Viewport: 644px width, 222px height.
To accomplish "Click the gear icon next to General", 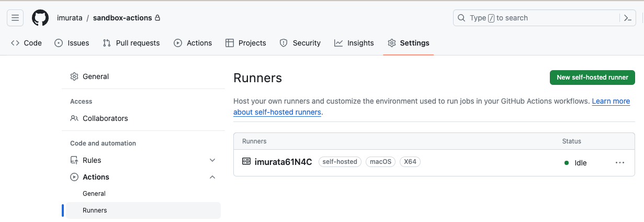I will (x=74, y=76).
